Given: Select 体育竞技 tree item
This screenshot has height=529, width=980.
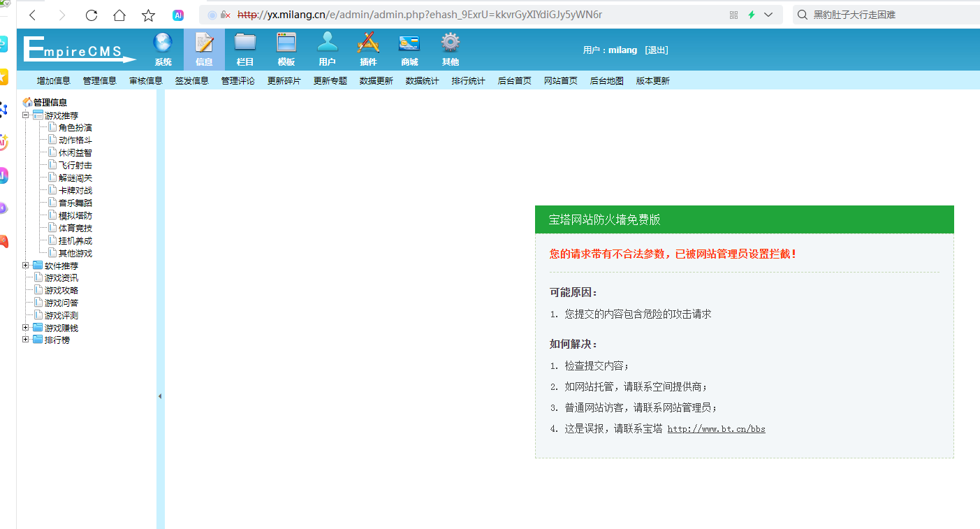Looking at the screenshot, I should (x=75, y=229).
